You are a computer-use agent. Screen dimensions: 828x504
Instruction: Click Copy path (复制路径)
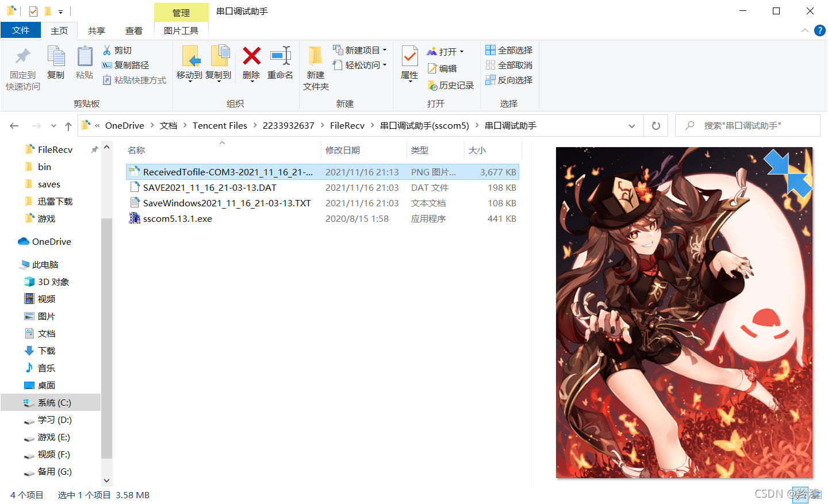coord(125,66)
